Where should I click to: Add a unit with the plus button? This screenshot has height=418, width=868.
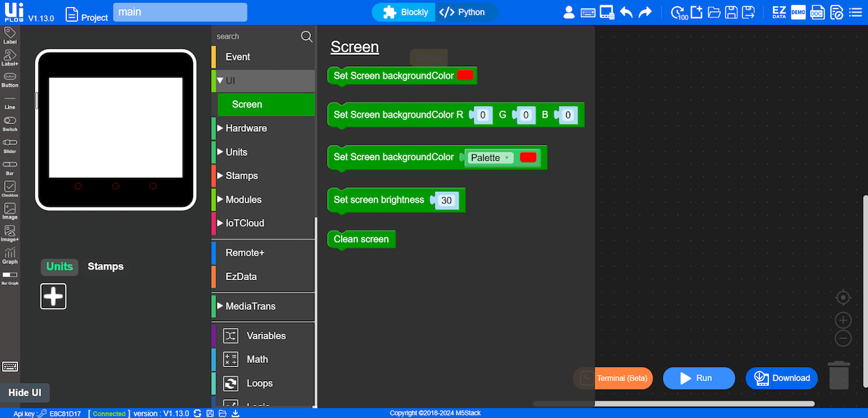53,296
